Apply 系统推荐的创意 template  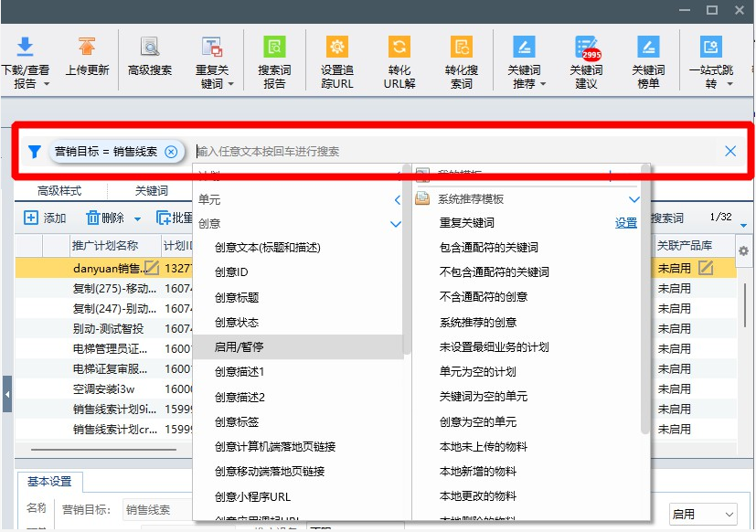(478, 322)
